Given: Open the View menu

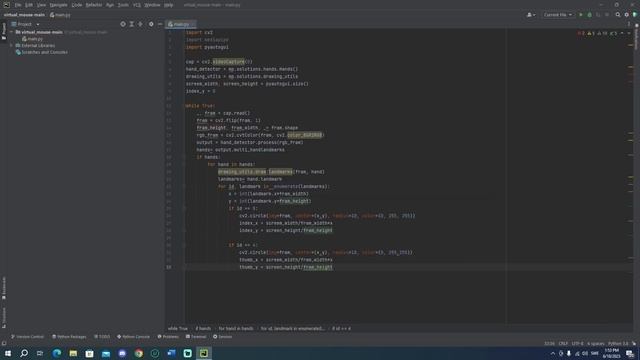Looking at the screenshot, I should [41, 5].
